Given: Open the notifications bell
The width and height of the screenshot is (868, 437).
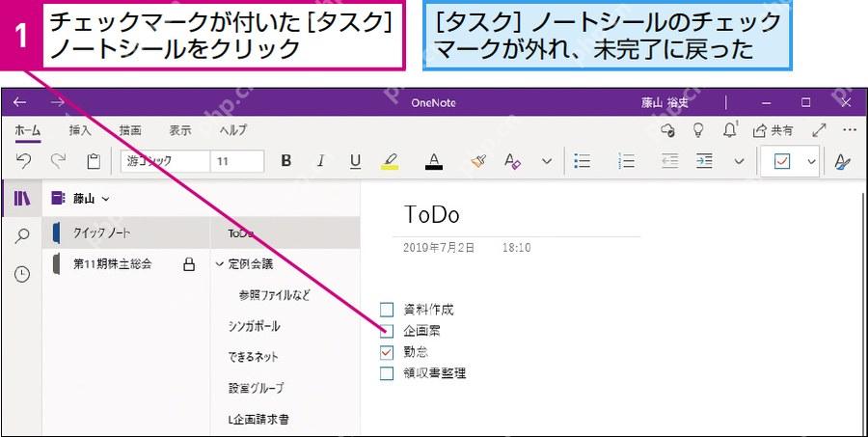Looking at the screenshot, I should (x=730, y=130).
